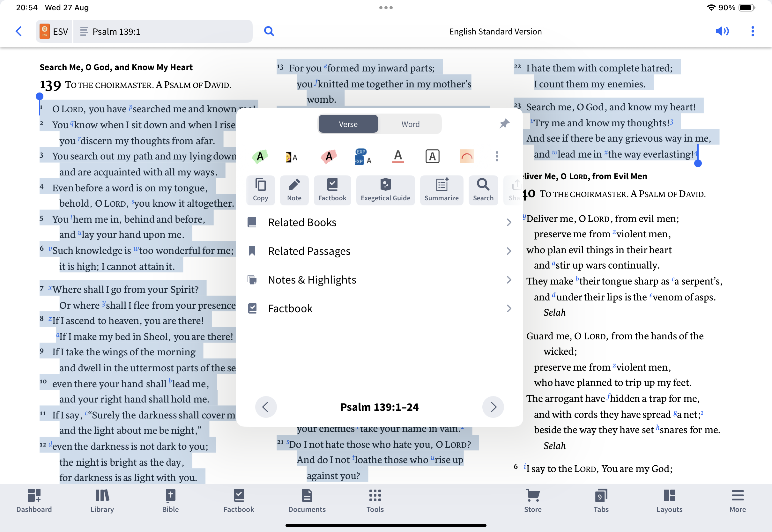Expand the Notes & Highlights row

[379, 280]
